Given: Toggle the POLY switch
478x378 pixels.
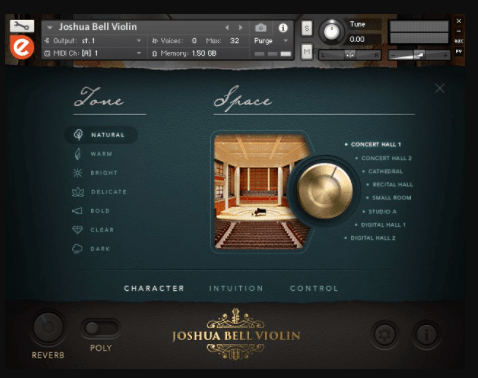Looking at the screenshot, I should pyautogui.click(x=101, y=328).
